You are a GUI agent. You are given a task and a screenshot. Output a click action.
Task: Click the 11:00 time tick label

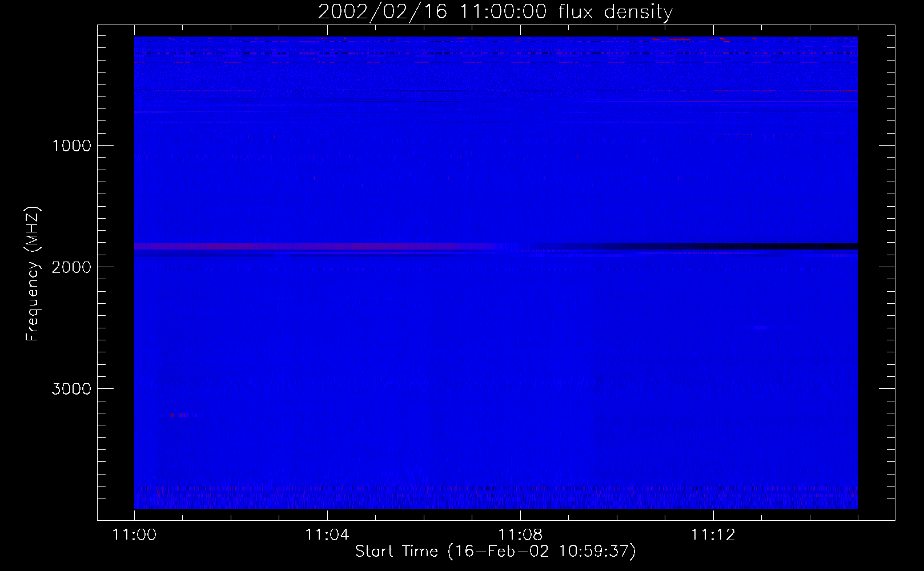(x=134, y=535)
